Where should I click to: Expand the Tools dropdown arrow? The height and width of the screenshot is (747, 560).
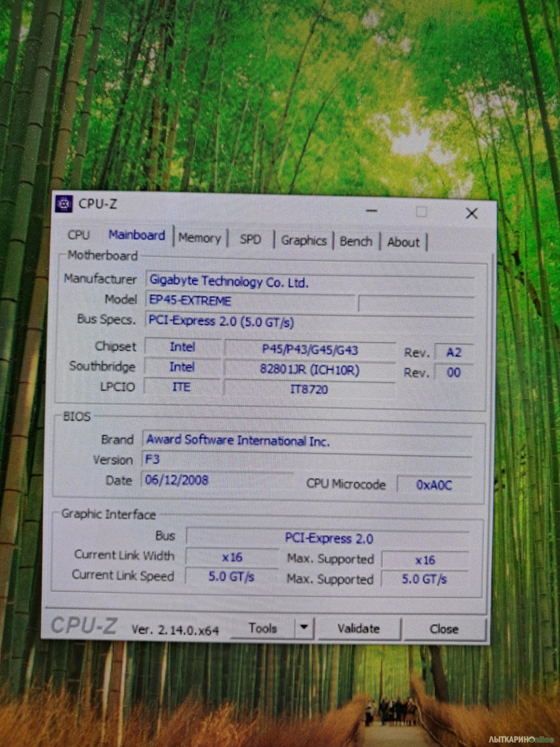point(304,627)
